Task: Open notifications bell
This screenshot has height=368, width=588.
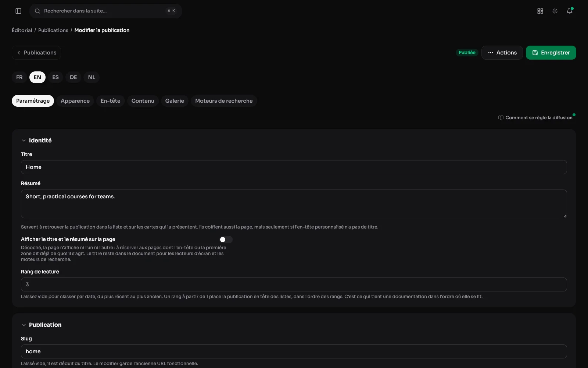Action: (x=570, y=11)
